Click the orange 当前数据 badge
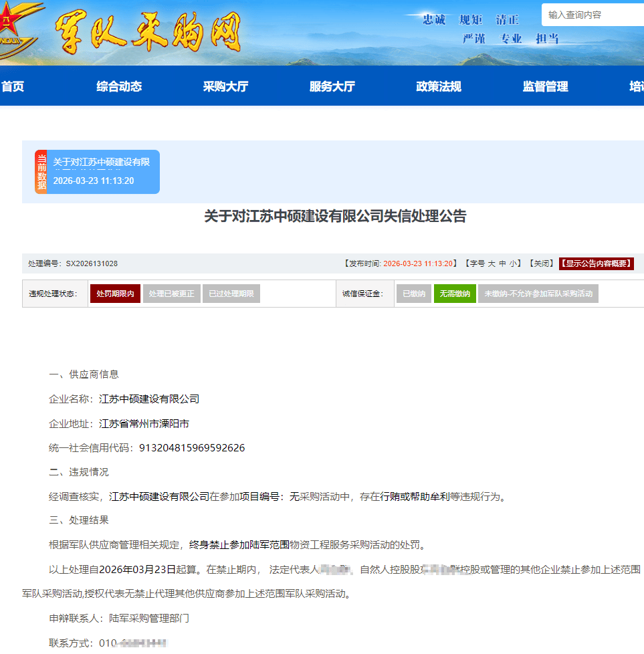 coord(41,172)
